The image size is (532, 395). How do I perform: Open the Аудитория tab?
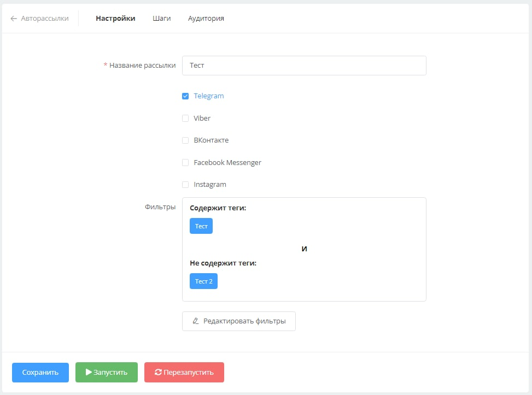coord(206,19)
